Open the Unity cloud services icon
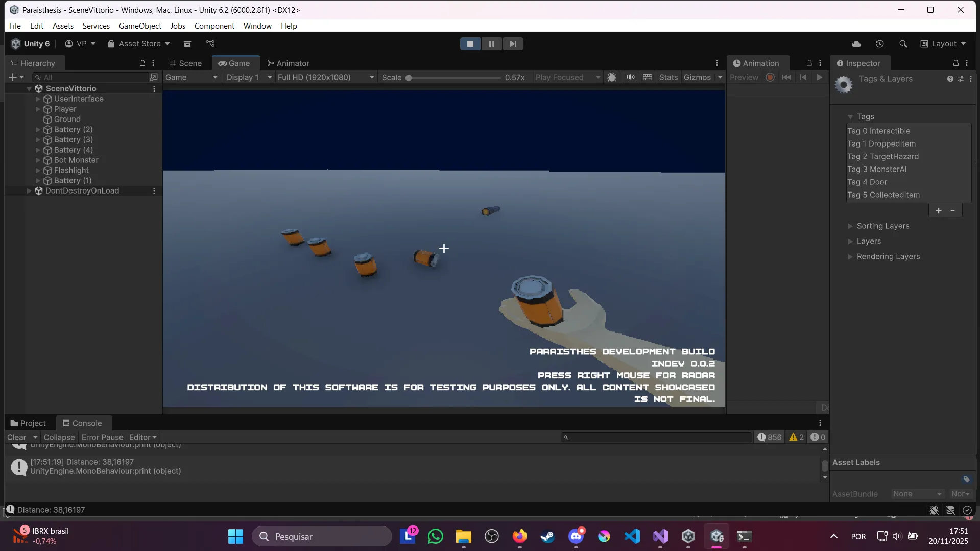Screen dimensions: 980x551 [x=856, y=44]
